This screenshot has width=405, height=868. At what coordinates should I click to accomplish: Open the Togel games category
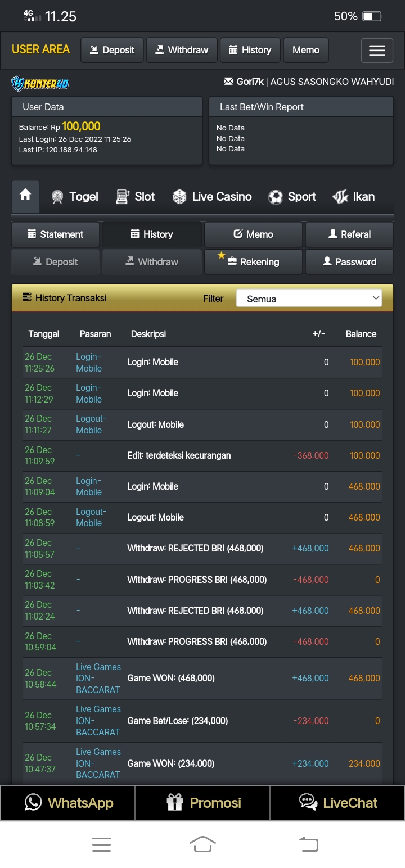74,197
